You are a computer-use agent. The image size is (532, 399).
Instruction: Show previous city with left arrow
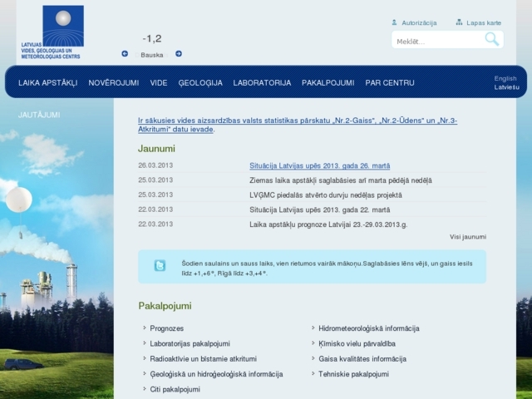click(125, 53)
